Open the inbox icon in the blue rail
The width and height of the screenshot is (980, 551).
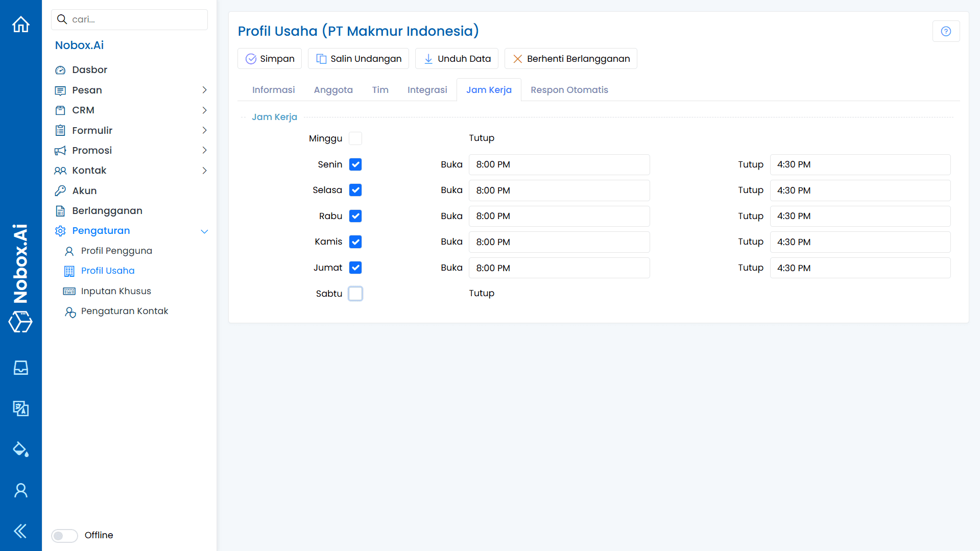click(20, 367)
